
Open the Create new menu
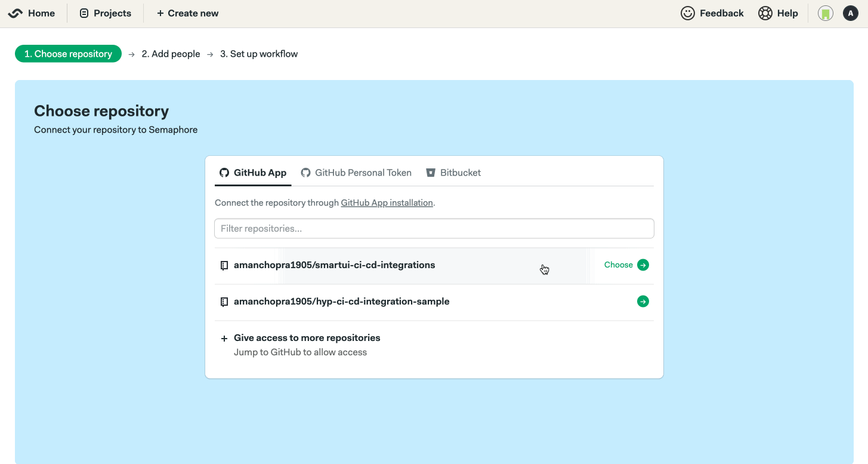(x=187, y=13)
